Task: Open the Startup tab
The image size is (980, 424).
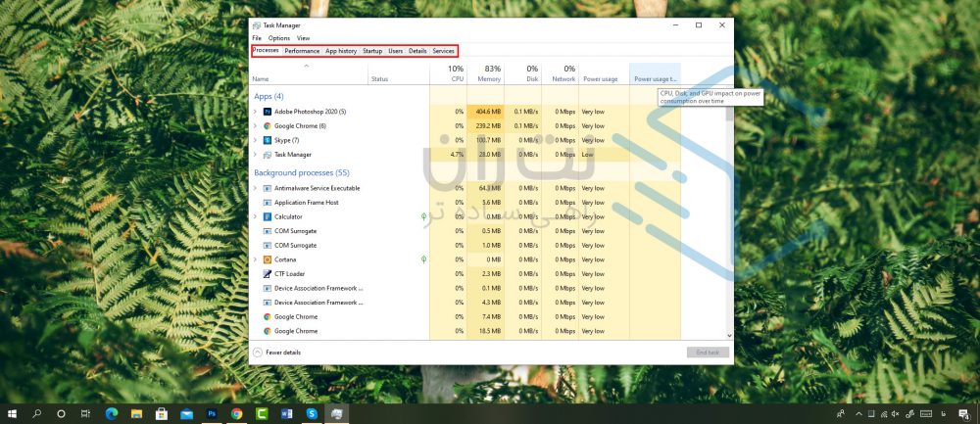Action: (x=372, y=51)
